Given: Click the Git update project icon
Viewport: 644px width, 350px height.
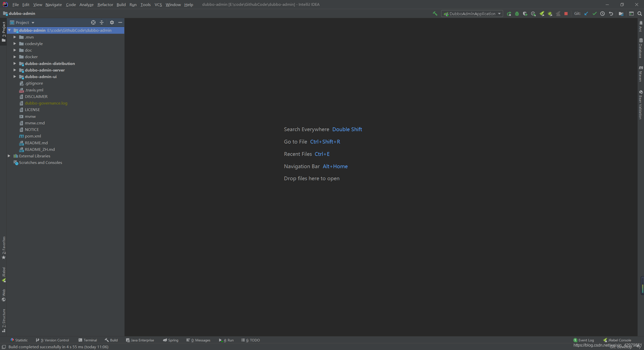Looking at the screenshot, I should click(587, 14).
